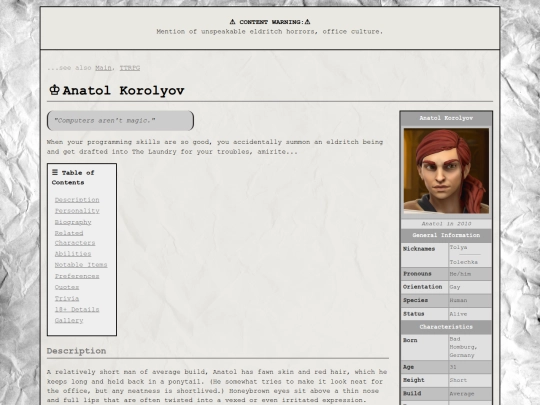Screen dimensions: 540x405
Task: Click the "Anatol in 2010" caption
Action: tap(446, 224)
